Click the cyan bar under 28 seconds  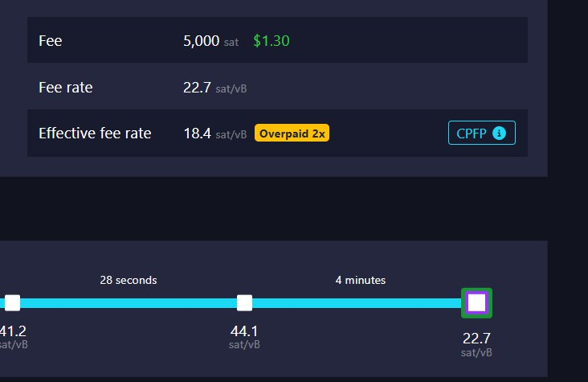129,303
